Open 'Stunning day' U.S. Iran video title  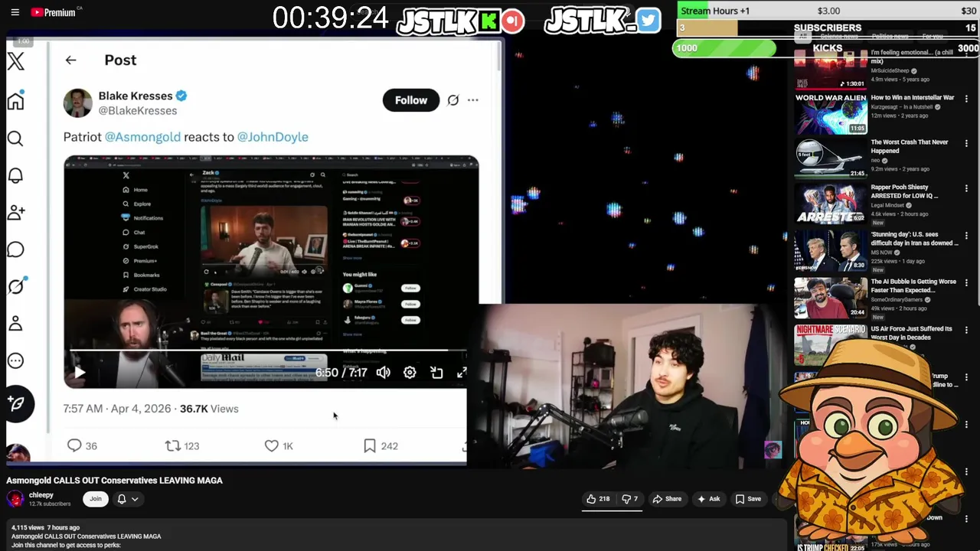tap(914, 239)
